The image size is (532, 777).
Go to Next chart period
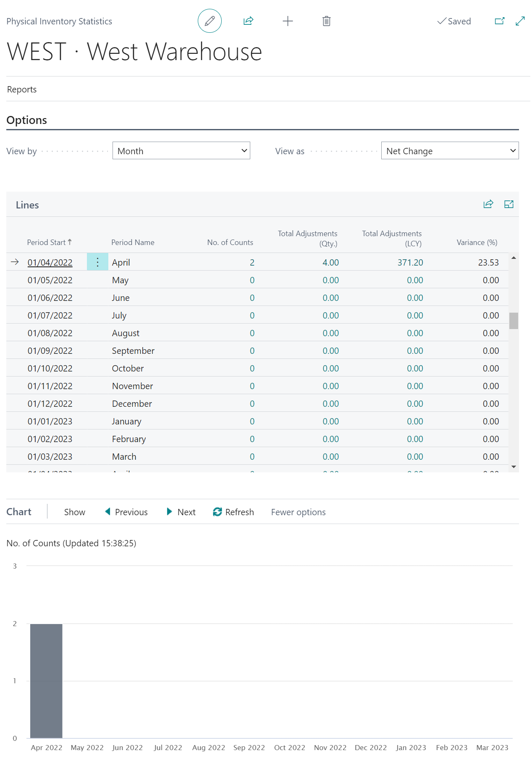pos(181,512)
